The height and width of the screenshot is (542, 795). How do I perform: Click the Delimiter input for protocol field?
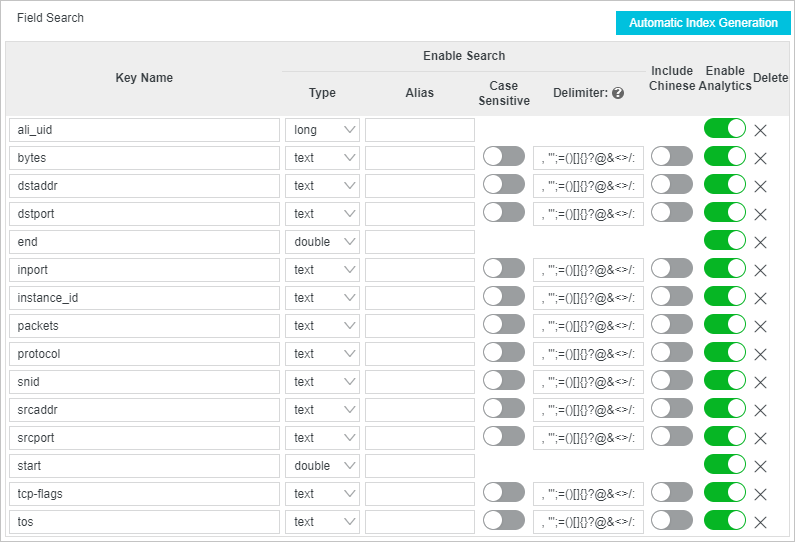588,354
